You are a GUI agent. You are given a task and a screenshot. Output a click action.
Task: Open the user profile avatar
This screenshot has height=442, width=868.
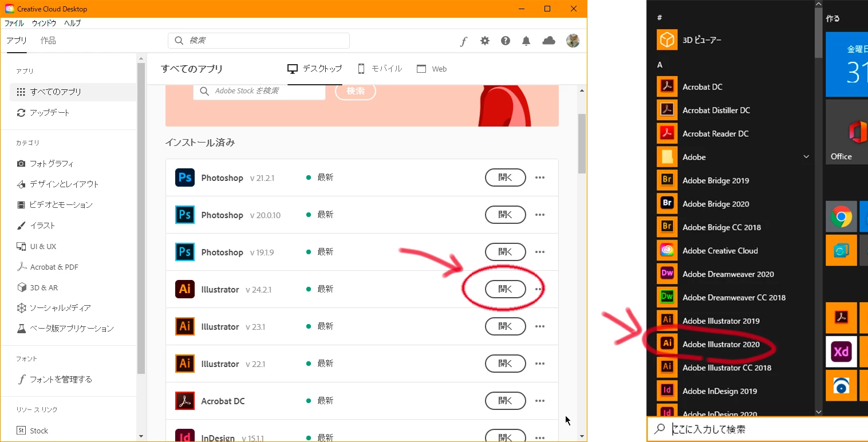coord(573,41)
